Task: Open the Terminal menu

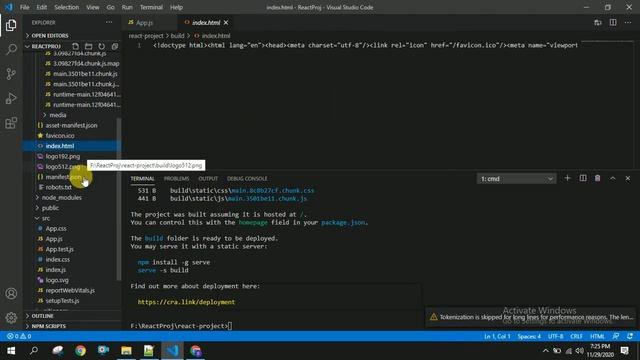Action: pos(151,7)
